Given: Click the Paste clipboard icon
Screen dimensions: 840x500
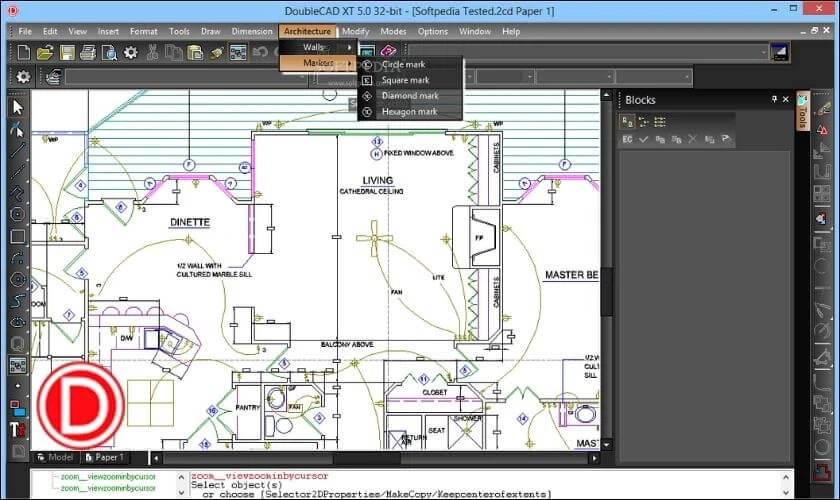Looking at the screenshot, I should click(196, 52).
